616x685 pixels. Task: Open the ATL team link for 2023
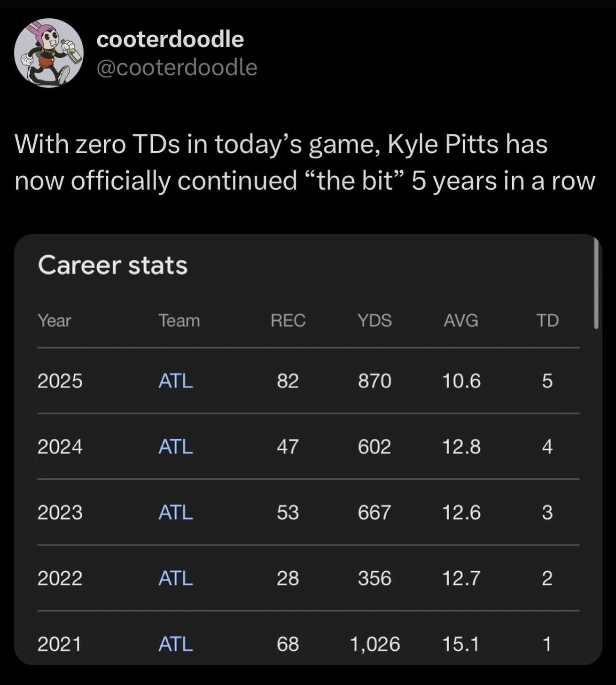176,512
